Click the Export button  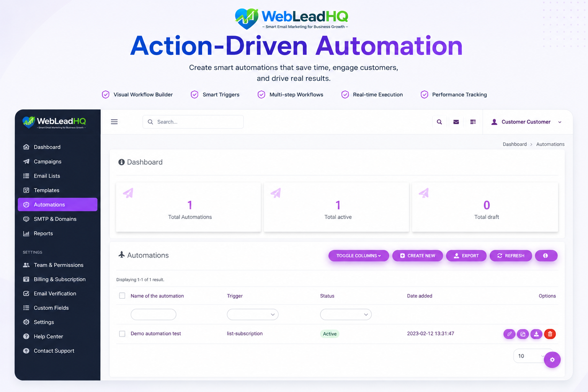coord(466,256)
